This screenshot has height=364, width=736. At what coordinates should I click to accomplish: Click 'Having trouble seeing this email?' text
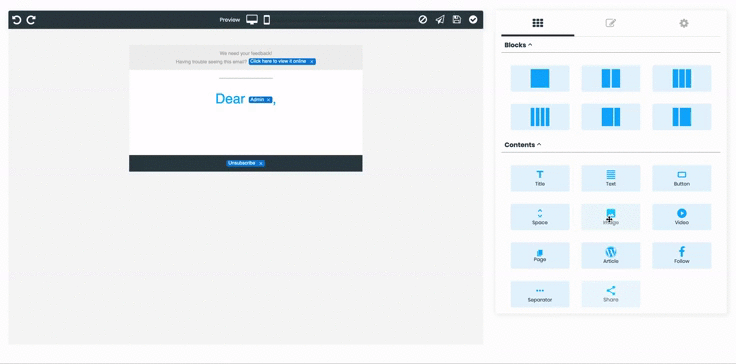pyautogui.click(x=211, y=62)
